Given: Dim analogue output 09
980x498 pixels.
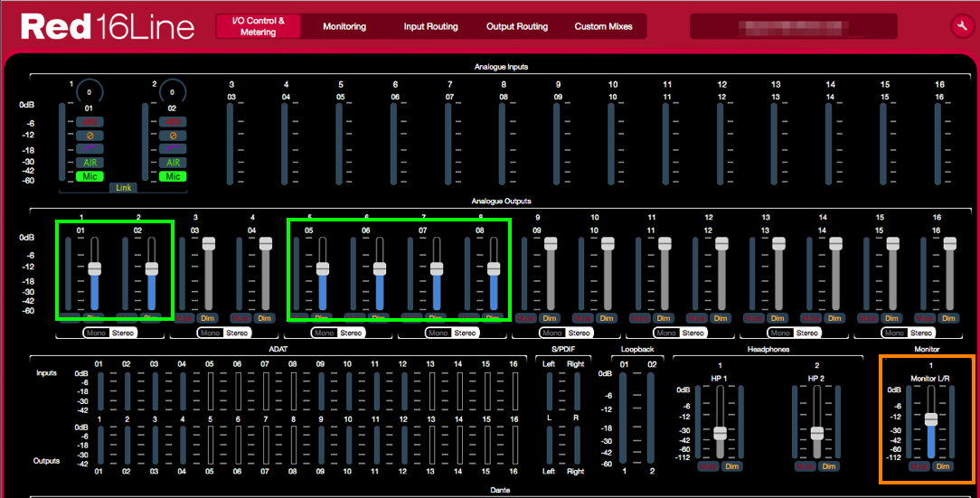Looking at the screenshot, I should click(550, 318).
